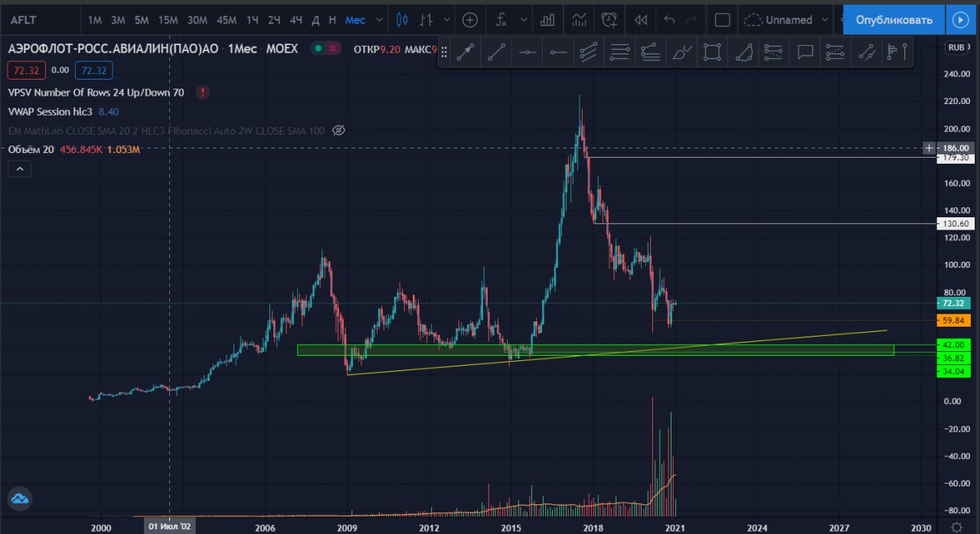The image size is (980, 534).
Task: Select the horizontal ray tool
Action: [x=558, y=52]
